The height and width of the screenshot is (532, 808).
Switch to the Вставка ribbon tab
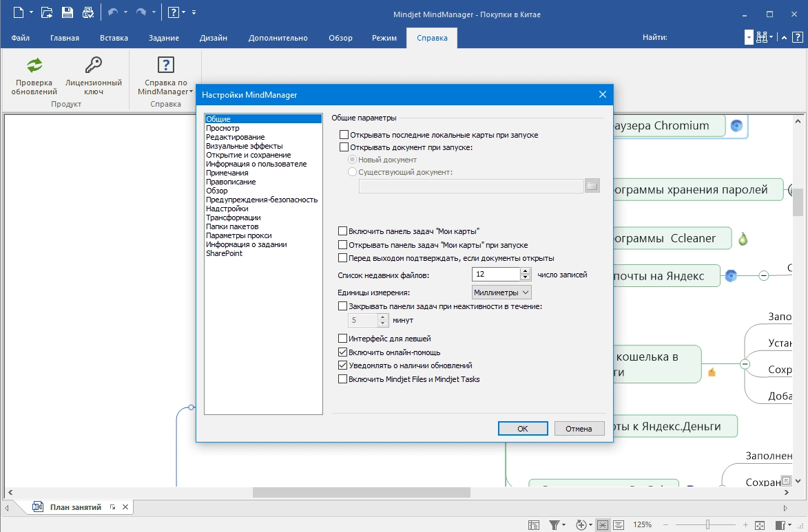tap(114, 38)
